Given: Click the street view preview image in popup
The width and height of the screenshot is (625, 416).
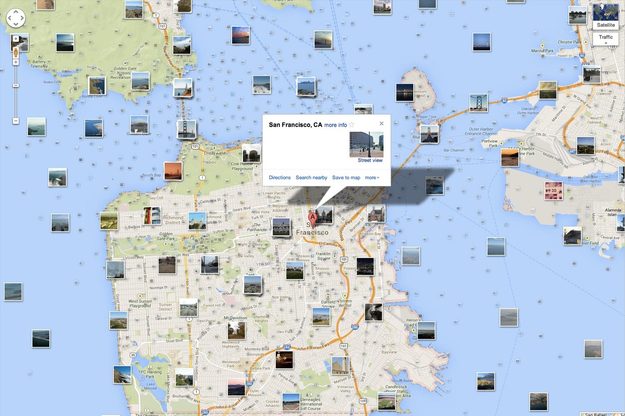Looking at the screenshot, I should (x=366, y=144).
